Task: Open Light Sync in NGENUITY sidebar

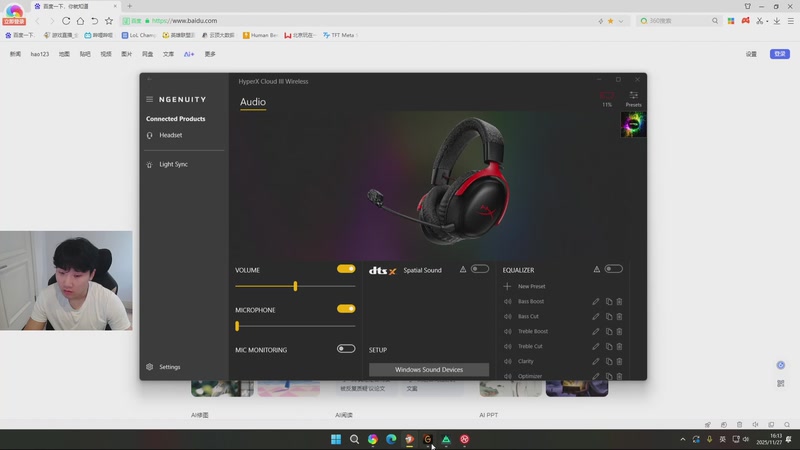Action: click(x=173, y=164)
